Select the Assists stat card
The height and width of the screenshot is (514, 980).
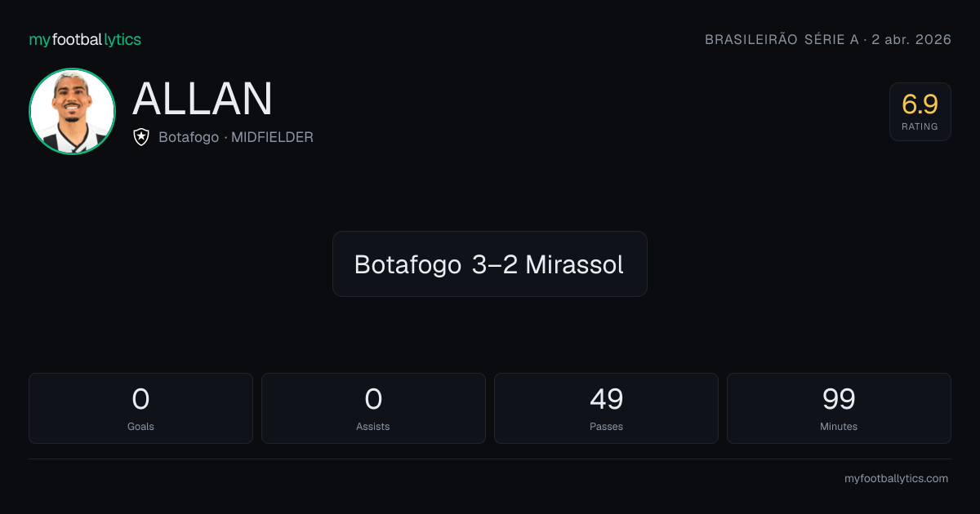tap(373, 408)
